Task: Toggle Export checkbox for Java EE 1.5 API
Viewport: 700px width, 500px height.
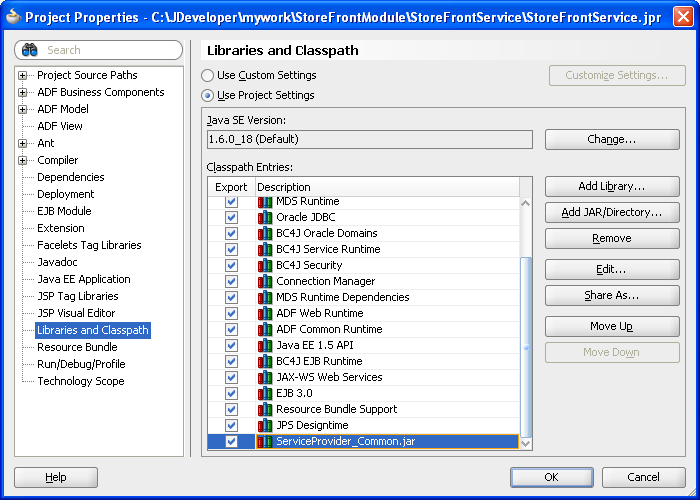Action: 231,345
